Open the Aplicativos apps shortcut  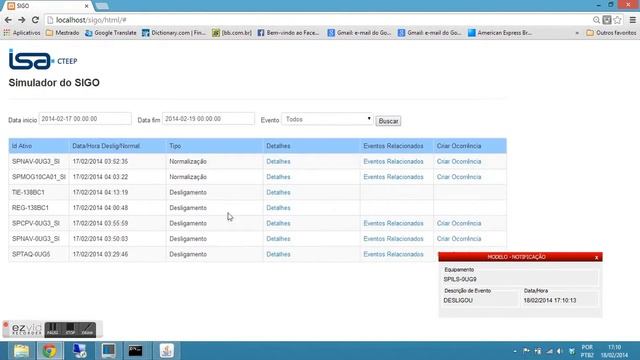tap(22, 33)
